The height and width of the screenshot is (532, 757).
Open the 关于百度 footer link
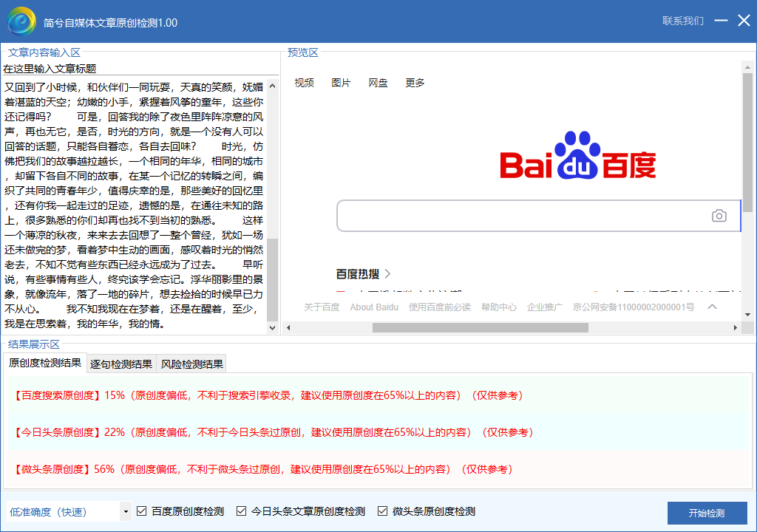(x=322, y=307)
